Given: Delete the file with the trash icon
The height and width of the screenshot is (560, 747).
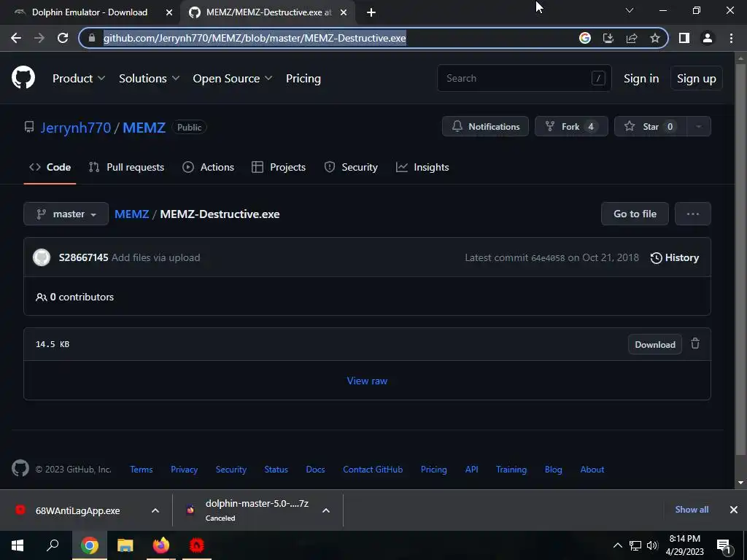Looking at the screenshot, I should coord(695,343).
